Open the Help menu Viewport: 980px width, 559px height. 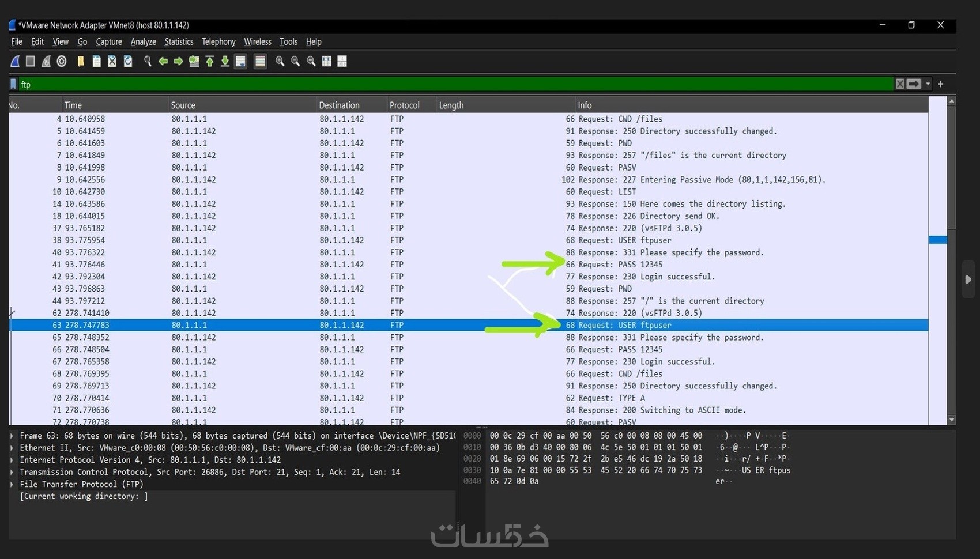314,41
